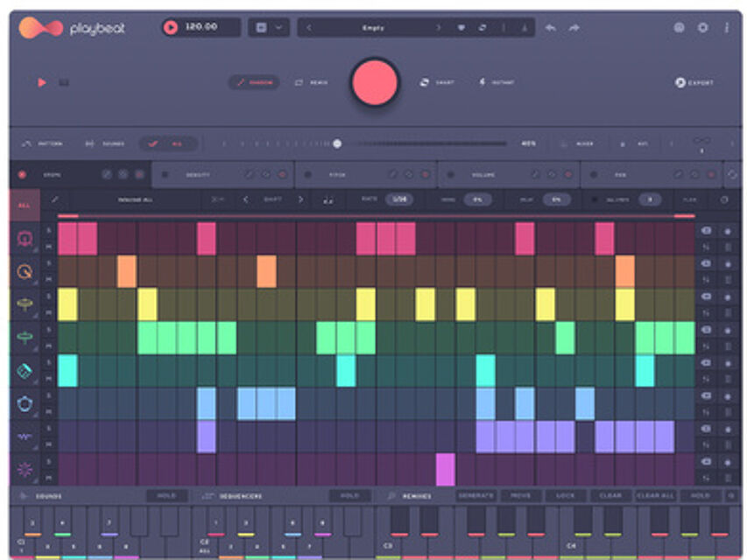Click the Clear All button

click(655, 495)
